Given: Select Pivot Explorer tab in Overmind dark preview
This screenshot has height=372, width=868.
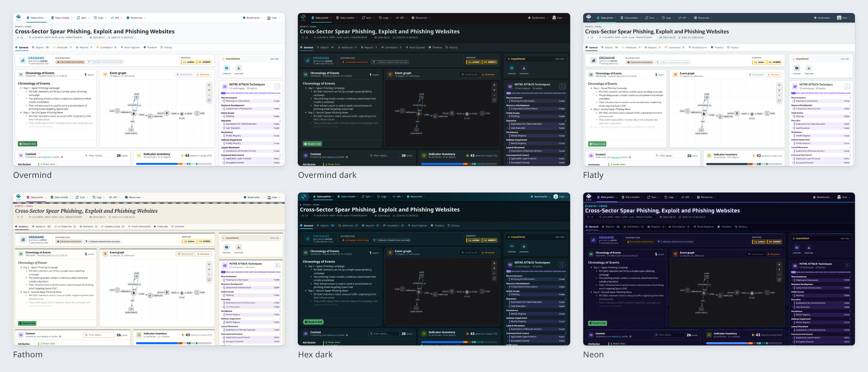Looking at the screenshot, I should tap(416, 48).
